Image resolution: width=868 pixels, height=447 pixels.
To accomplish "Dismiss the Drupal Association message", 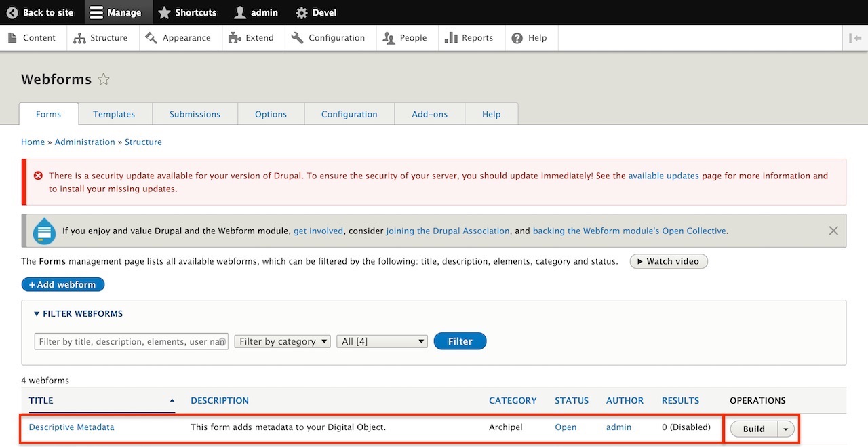I will click(833, 231).
